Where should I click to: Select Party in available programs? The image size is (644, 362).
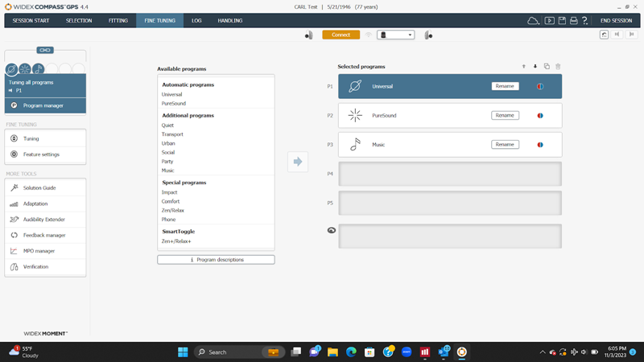click(x=167, y=162)
